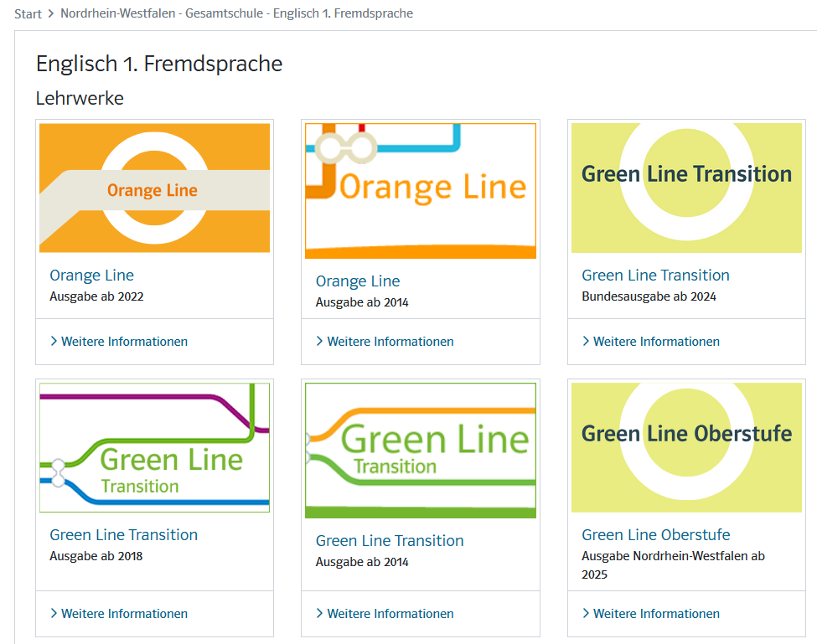Show Weitere Informationen for Green Line Transition 2018
This screenshot has height=644, width=817.
[119, 614]
